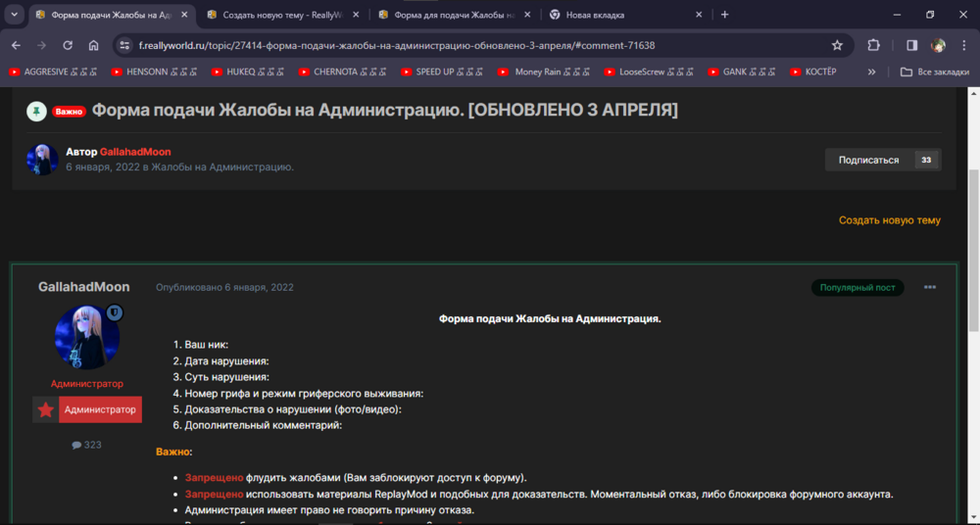Switch to the 'Новая вкладка' tab
Viewport: 980px width, 525px height.
[x=627, y=15]
